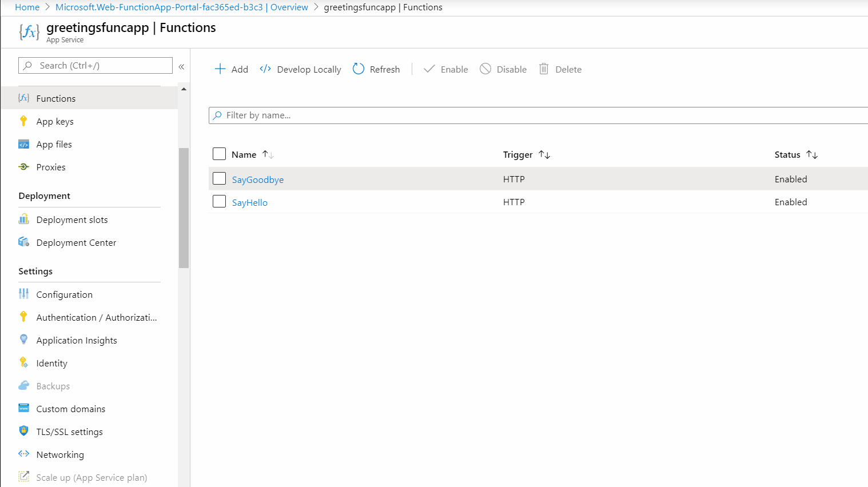
Task: Check the SayHello row checkbox
Action: [219, 201]
